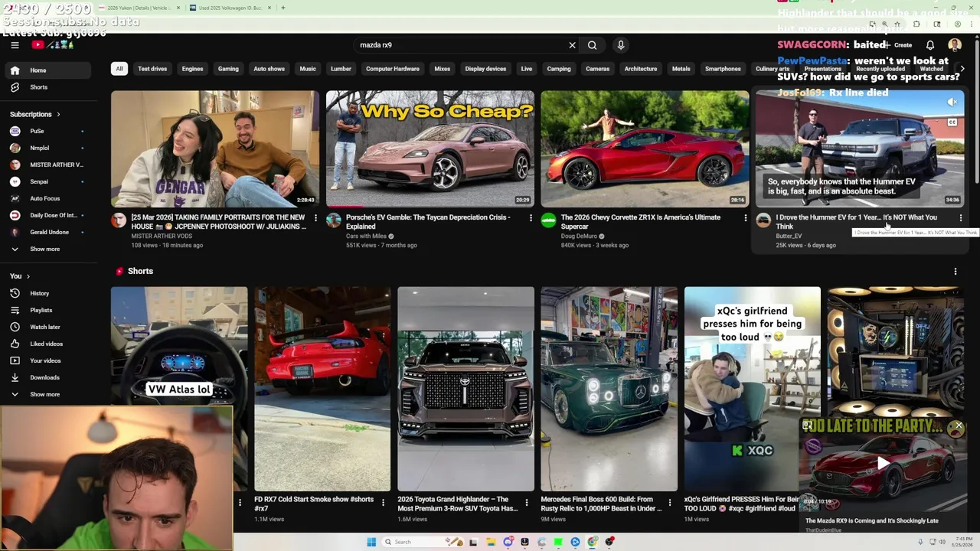Image resolution: width=980 pixels, height=551 pixels.
Task: Bookmark this page with the star icon
Action: (x=897, y=24)
